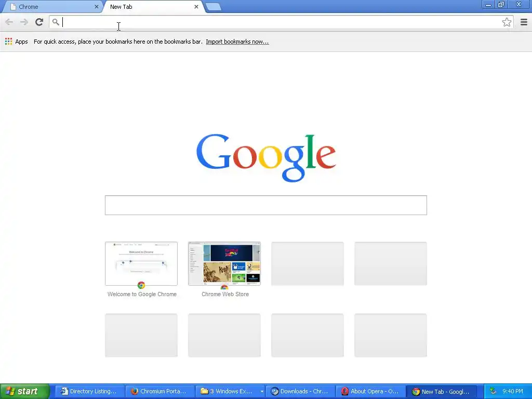
Task: Go back using the back arrow
Action: (9, 22)
